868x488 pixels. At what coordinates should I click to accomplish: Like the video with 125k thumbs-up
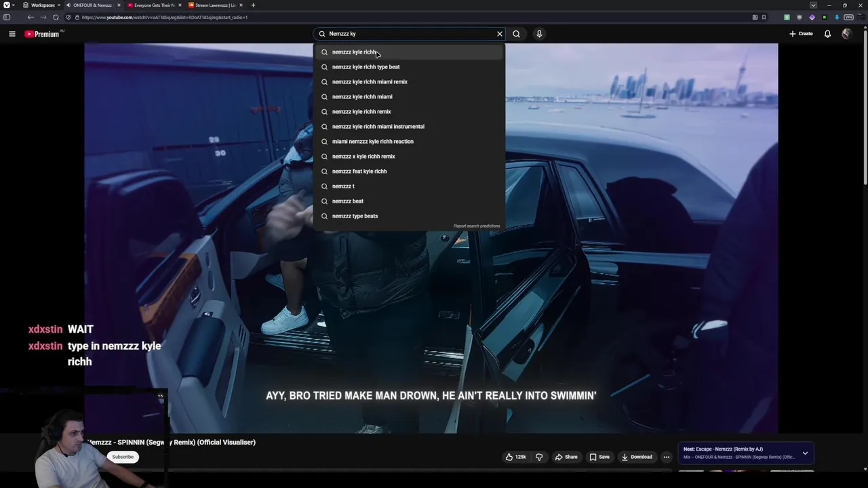[515, 457]
